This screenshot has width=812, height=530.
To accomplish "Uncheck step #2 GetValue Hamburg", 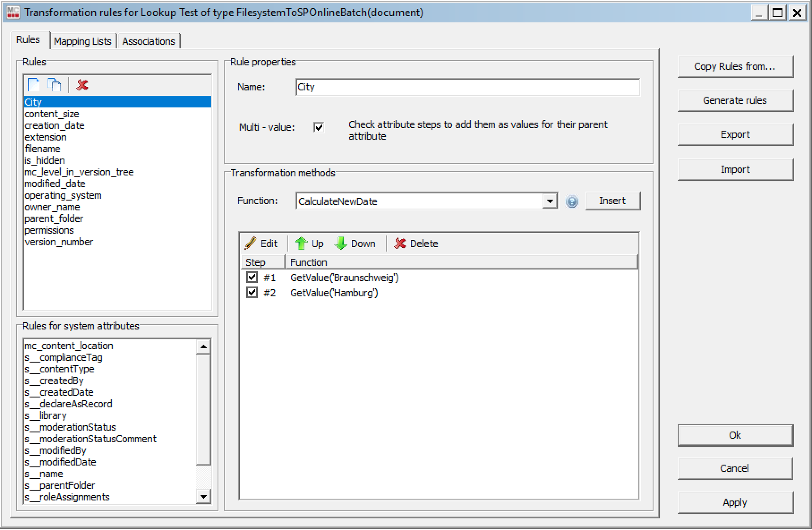I will click(x=252, y=293).
